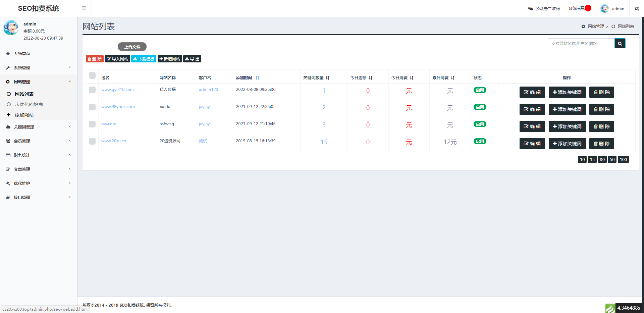Viewport: 644px width, 313px height.
Task: Open system messages with red badge
Action: pos(580,8)
